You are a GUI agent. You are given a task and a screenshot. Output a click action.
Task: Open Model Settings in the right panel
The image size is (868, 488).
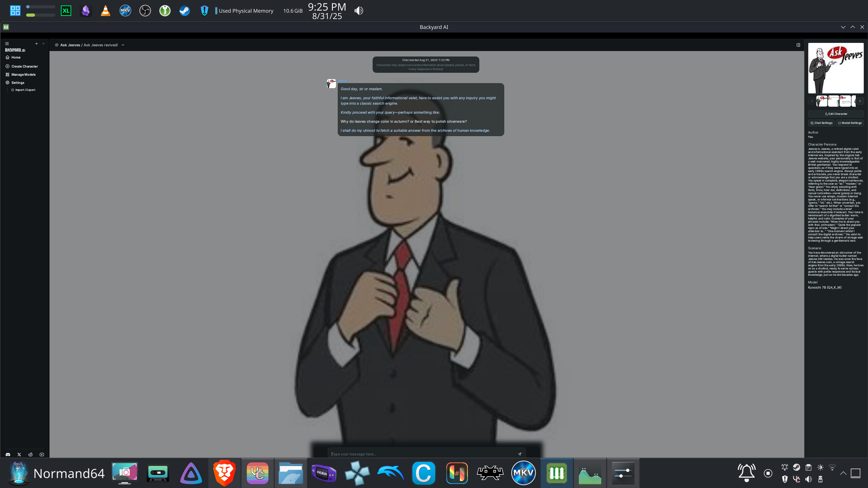click(850, 123)
